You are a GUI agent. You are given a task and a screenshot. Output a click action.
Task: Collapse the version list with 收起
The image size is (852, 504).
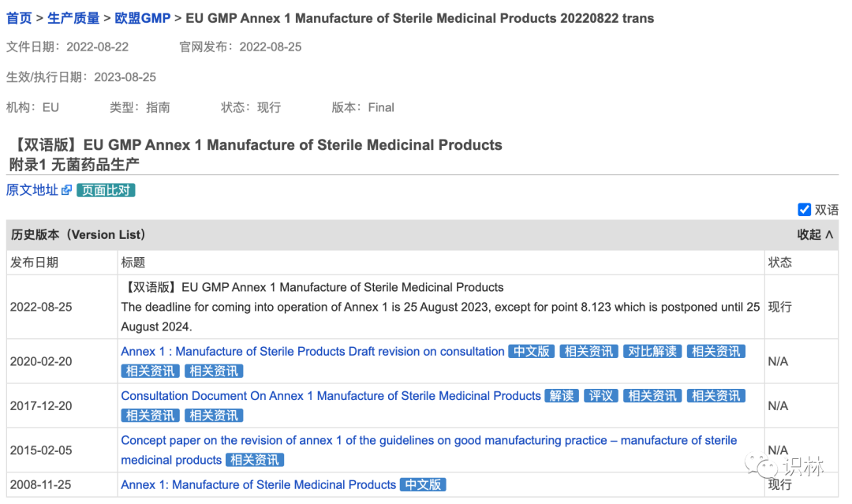(815, 234)
